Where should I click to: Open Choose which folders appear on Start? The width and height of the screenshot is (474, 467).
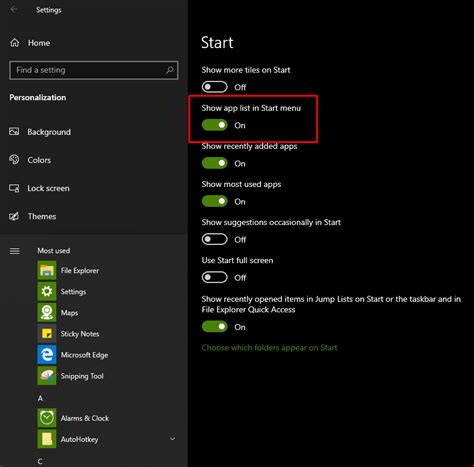(x=269, y=348)
